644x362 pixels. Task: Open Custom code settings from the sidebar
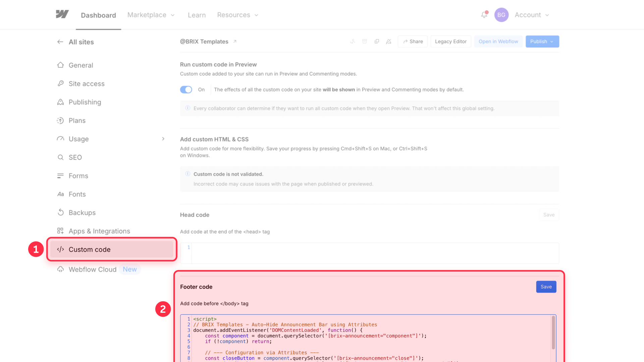pos(89,249)
